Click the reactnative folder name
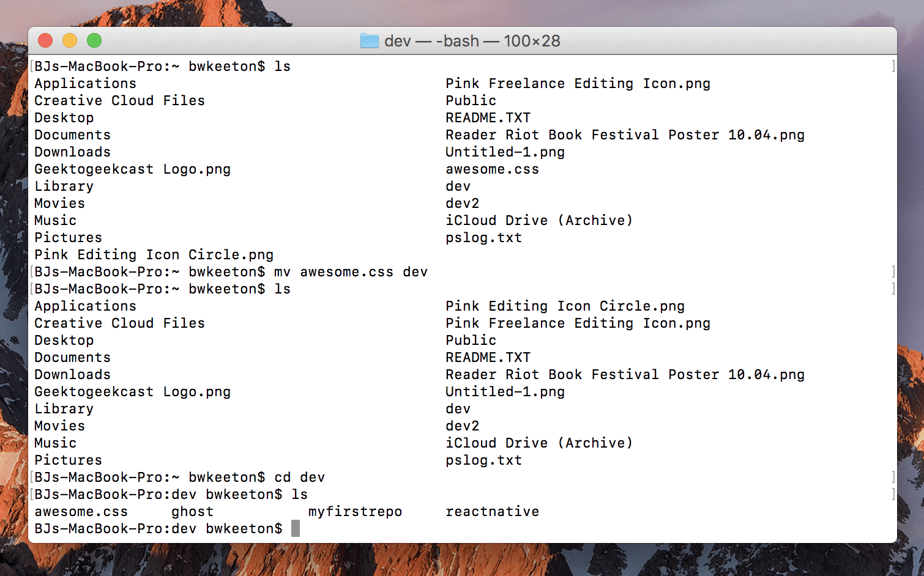 493,511
